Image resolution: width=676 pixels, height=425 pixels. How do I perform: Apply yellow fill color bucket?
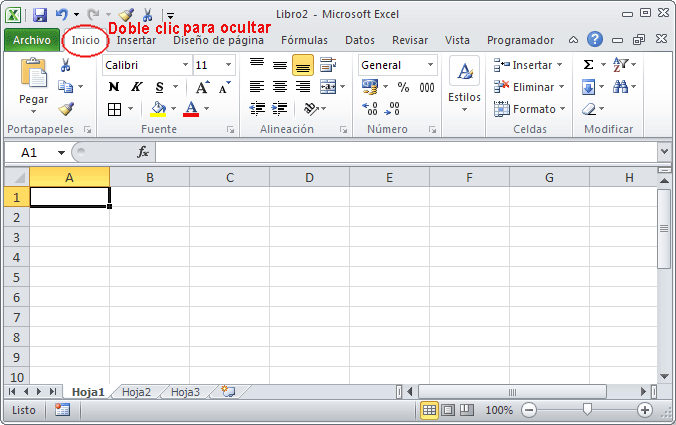pyautogui.click(x=158, y=109)
